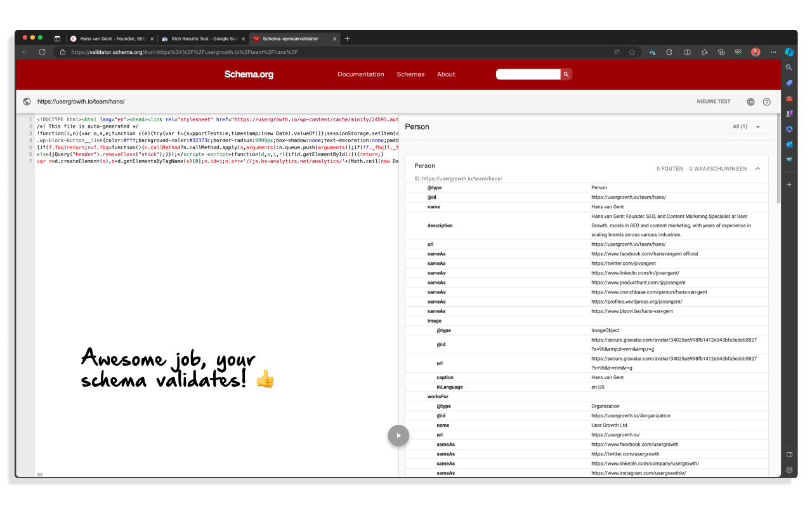
Task: Open the sidebar Search icon
Action: (x=789, y=67)
